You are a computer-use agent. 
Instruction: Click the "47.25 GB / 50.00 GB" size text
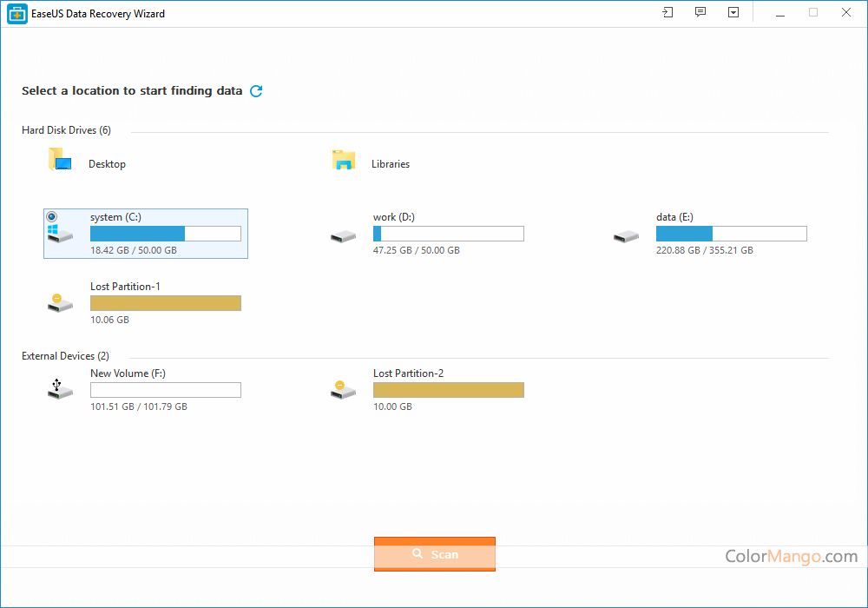417,250
